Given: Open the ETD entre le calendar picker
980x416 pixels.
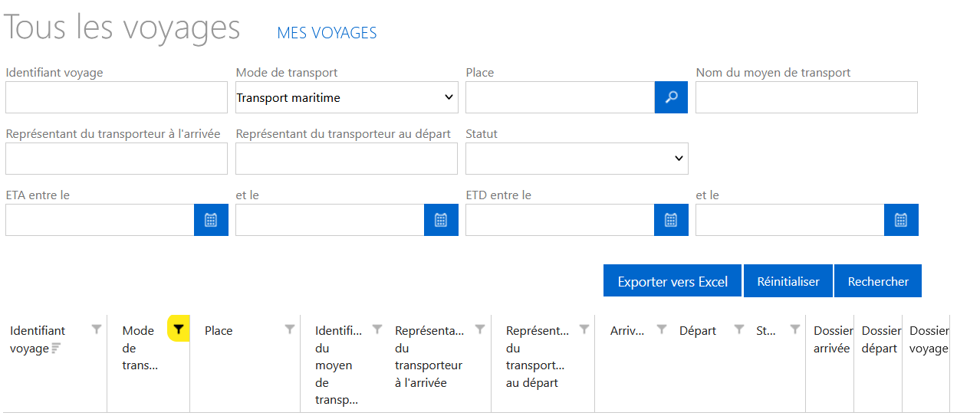Looking at the screenshot, I should pyautogui.click(x=671, y=220).
